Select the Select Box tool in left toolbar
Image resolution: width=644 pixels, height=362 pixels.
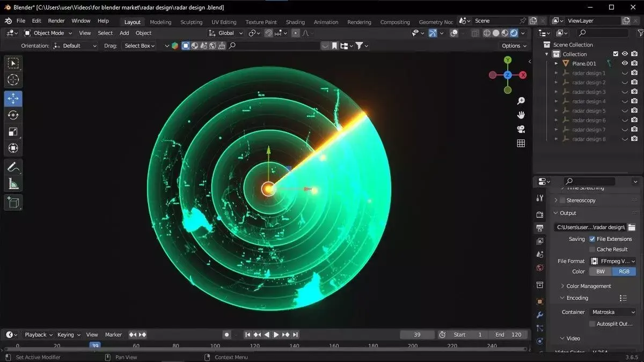13,63
